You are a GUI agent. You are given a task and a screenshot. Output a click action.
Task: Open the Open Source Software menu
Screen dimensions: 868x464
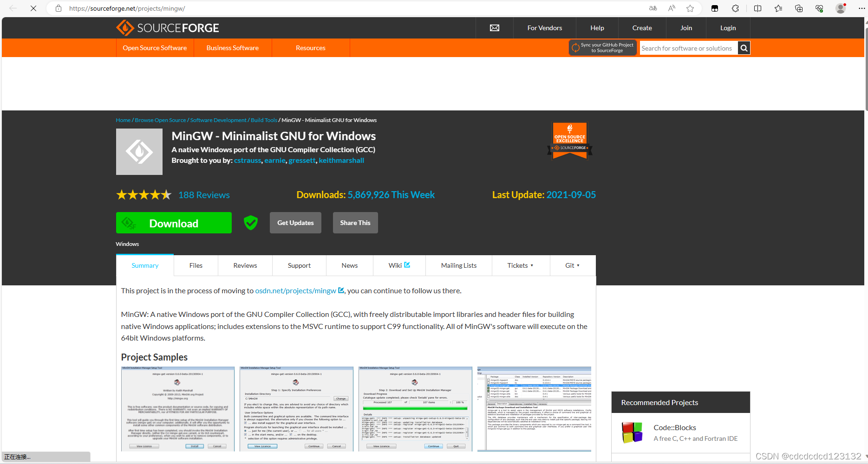pyautogui.click(x=155, y=48)
